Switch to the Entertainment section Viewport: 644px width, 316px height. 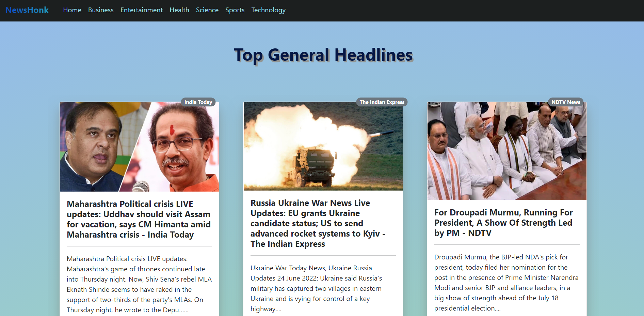[x=141, y=10]
